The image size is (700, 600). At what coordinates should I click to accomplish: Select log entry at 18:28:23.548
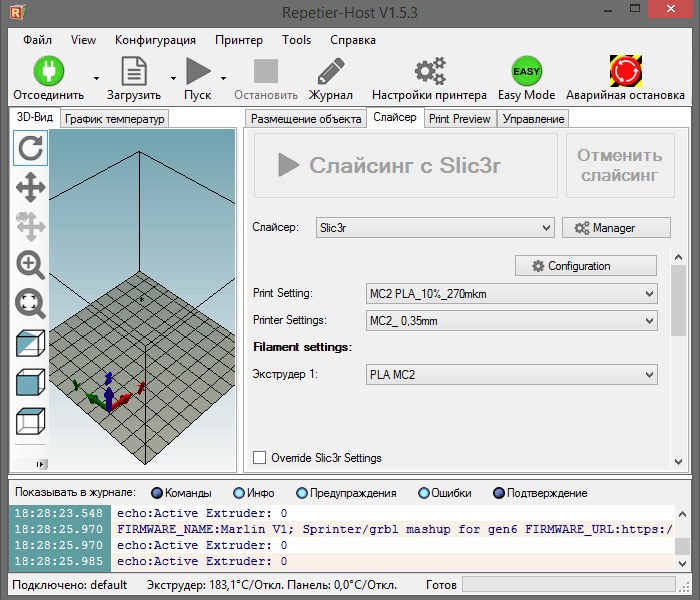click(x=342, y=513)
